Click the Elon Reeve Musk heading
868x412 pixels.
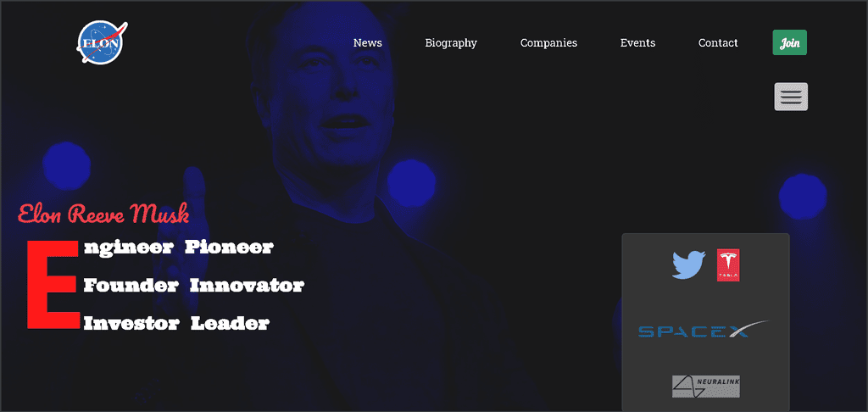(x=103, y=214)
